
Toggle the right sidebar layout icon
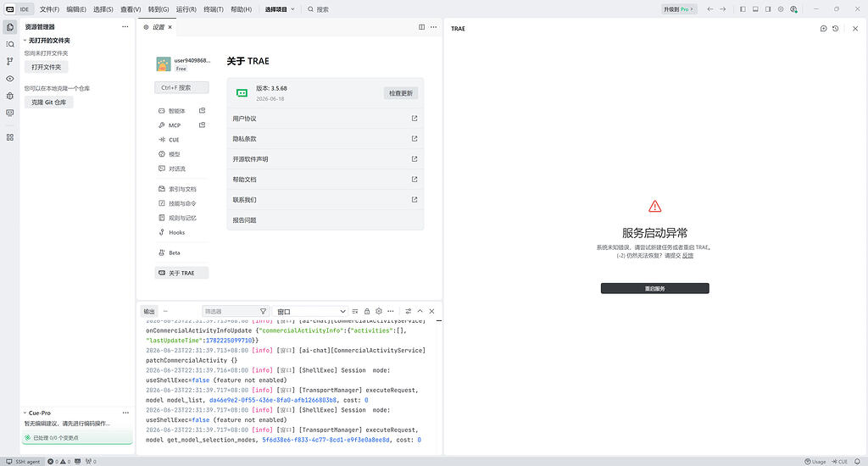[768, 8]
